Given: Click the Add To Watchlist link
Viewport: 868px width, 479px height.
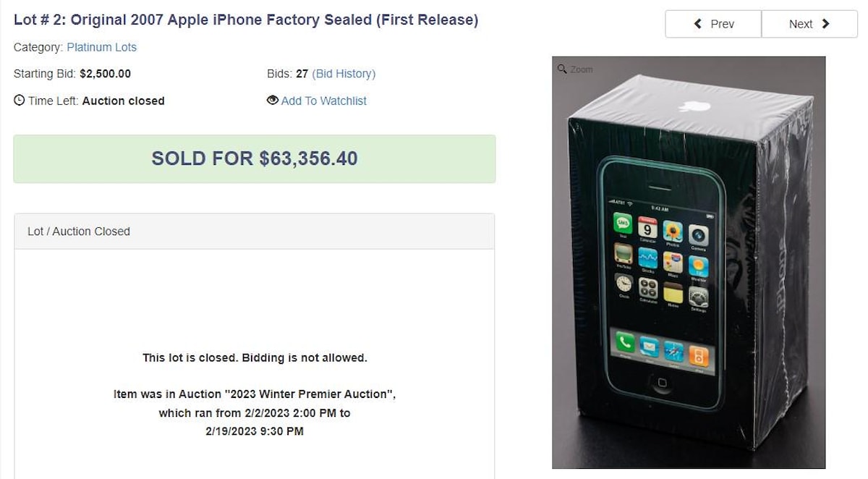Looking at the screenshot, I should (x=323, y=101).
